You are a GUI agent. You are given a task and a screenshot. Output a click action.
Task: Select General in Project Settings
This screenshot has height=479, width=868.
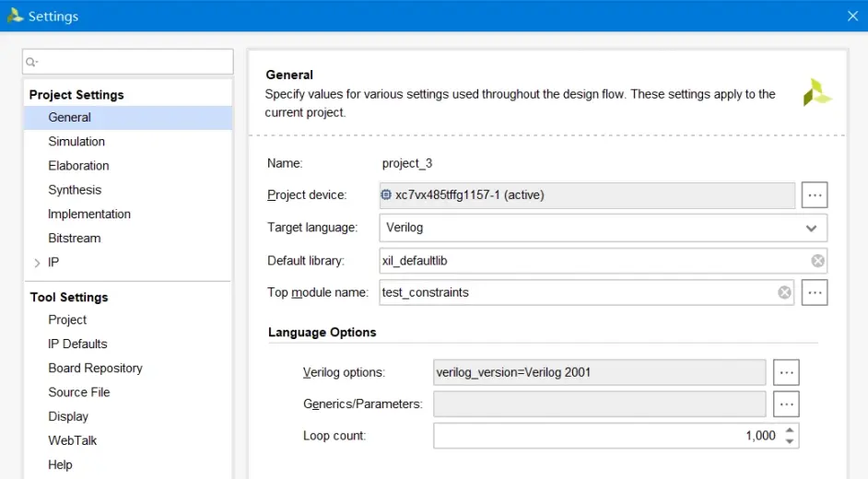click(x=128, y=117)
